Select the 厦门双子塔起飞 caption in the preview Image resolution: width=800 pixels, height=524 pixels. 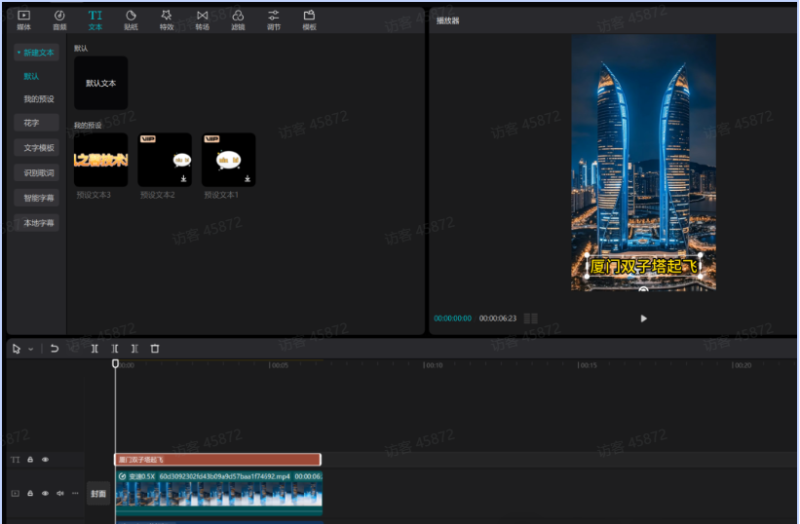point(643,266)
